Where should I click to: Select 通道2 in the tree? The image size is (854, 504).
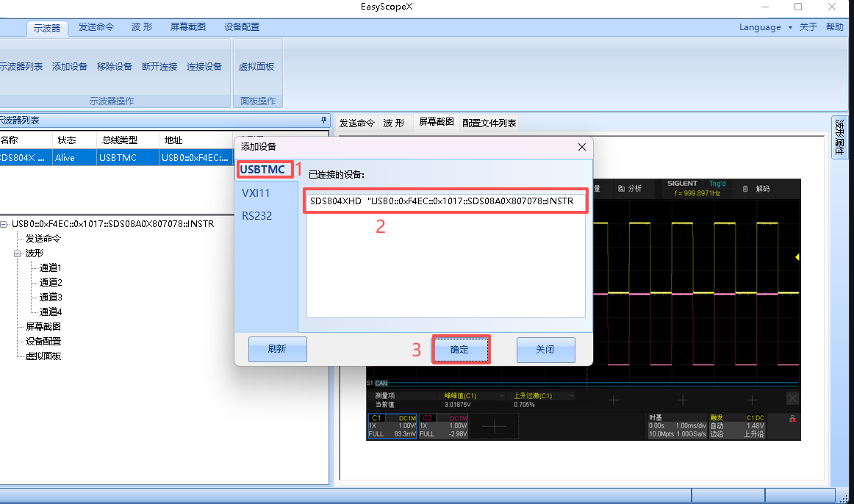(51, 282)
